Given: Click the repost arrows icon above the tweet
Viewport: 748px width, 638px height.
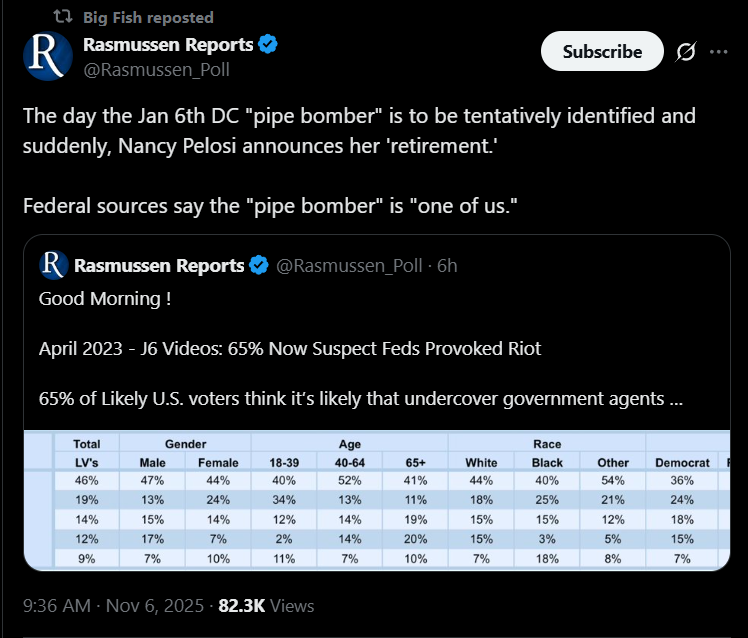Looking at the screenshot, I should tap(61, 17).
